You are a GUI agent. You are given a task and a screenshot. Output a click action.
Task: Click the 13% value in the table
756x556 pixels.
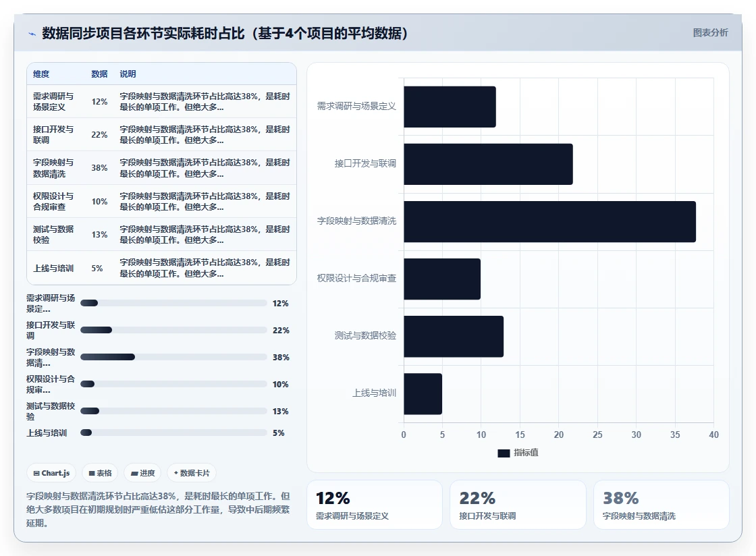tap(99, 234)
